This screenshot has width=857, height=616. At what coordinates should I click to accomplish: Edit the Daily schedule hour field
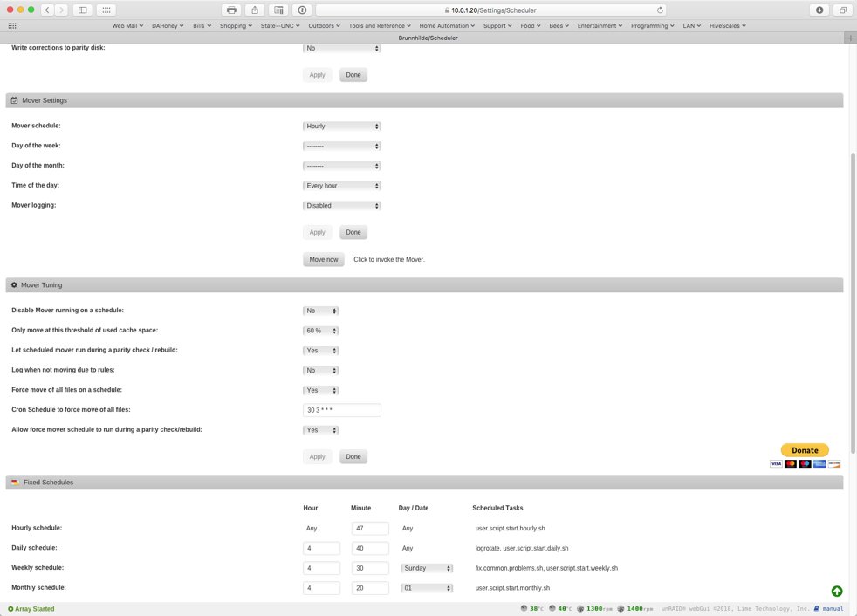point(321,548)
